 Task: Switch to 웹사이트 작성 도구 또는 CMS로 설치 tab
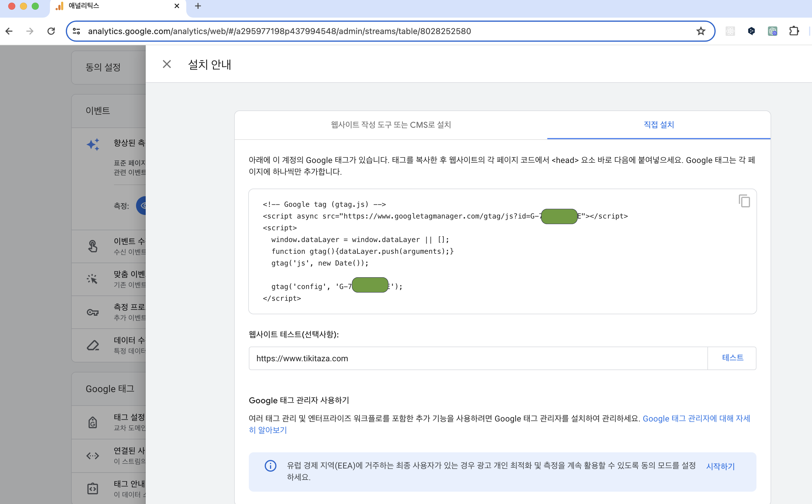[x=391, y=125]
